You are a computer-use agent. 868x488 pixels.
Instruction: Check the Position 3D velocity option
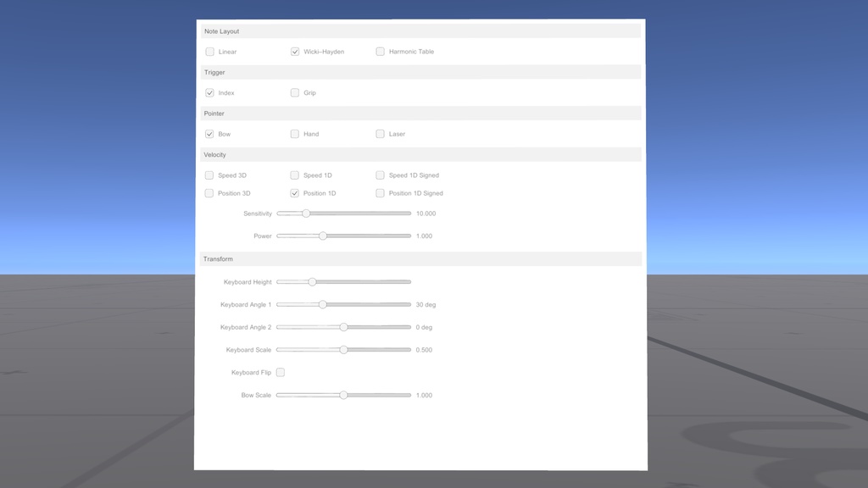pyautogui.click(x=209, y=193)
